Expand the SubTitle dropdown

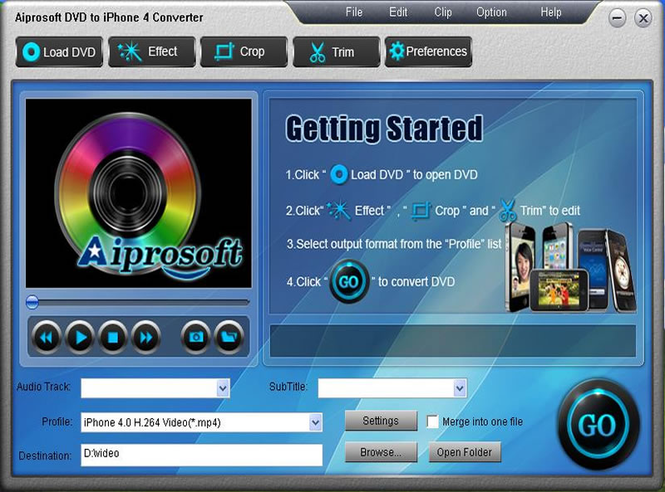459,388
